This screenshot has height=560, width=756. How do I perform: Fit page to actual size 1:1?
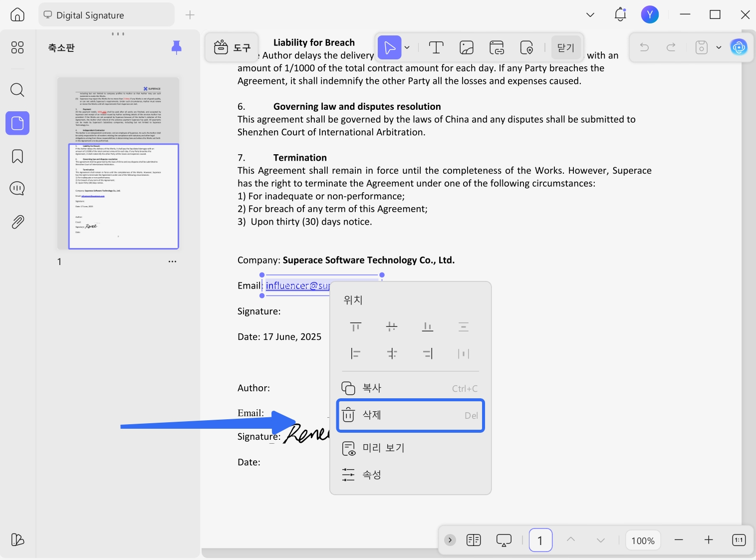coord(739,540)
